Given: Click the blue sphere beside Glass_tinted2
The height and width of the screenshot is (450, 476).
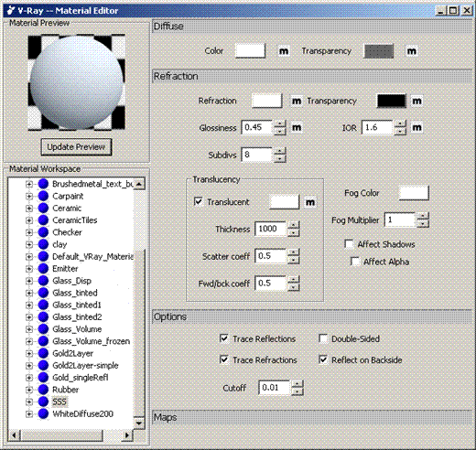Looking at the screenshot, I should coord(43,316).
